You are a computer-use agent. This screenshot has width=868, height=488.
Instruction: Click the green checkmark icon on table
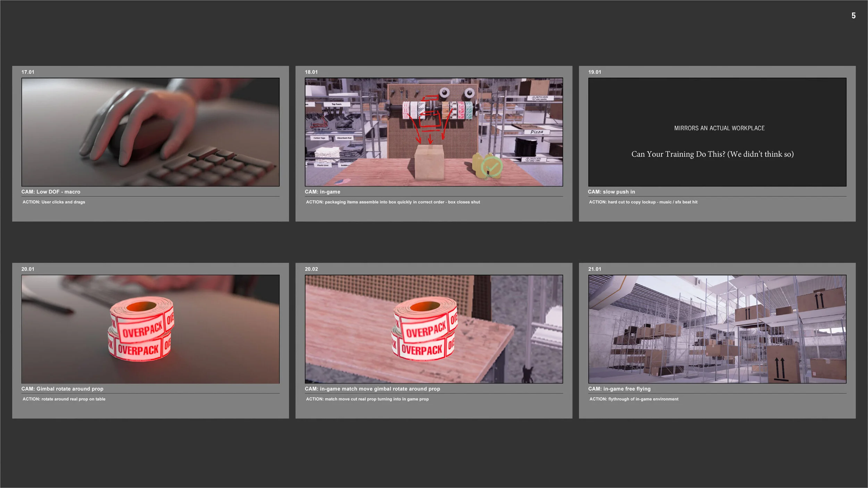[492, 167]
